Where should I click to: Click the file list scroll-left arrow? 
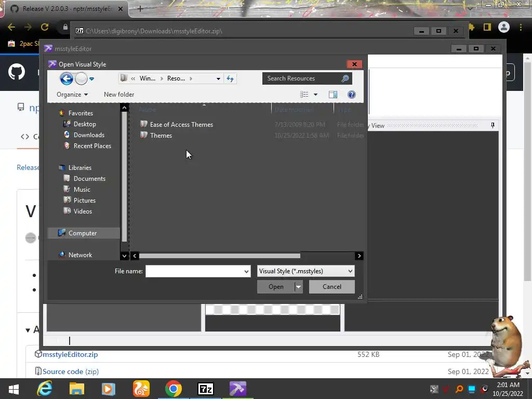(135, 256)
